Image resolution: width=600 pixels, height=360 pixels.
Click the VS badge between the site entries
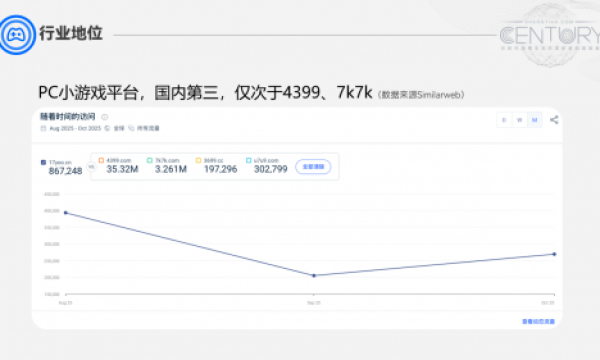coord(91,167)
